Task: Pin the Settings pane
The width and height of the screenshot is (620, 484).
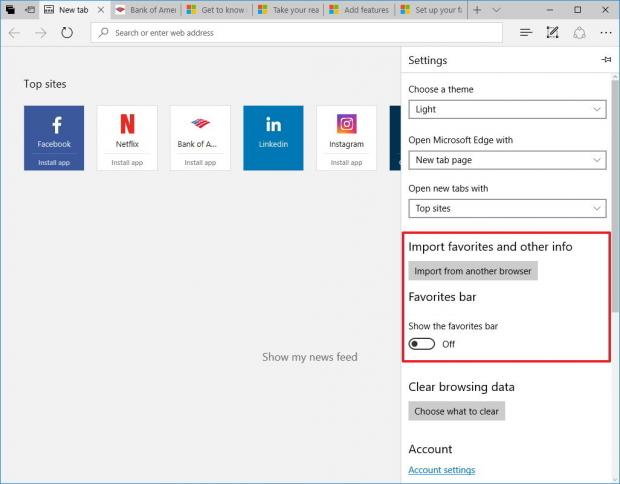Action: [605, 60]
